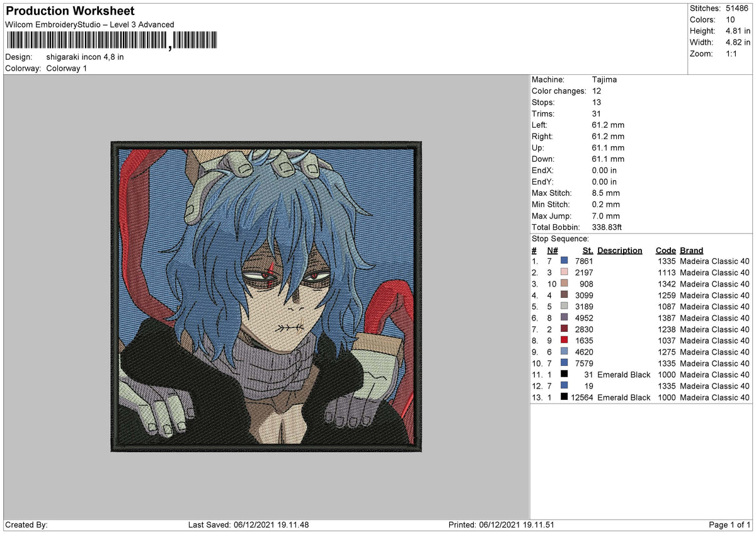The height and width of the screenshot is (534, 756).
Task: Click the 'St.' column header
Action: pos(587,250)
